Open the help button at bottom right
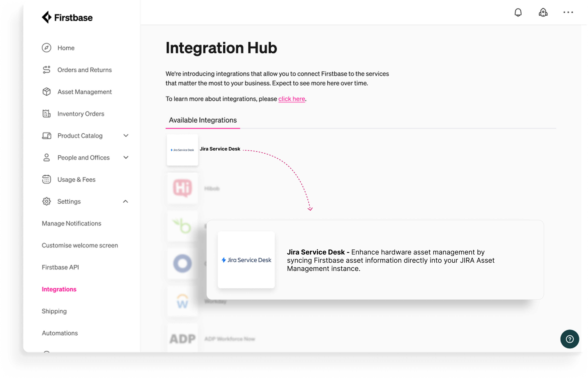 [570, 339]
